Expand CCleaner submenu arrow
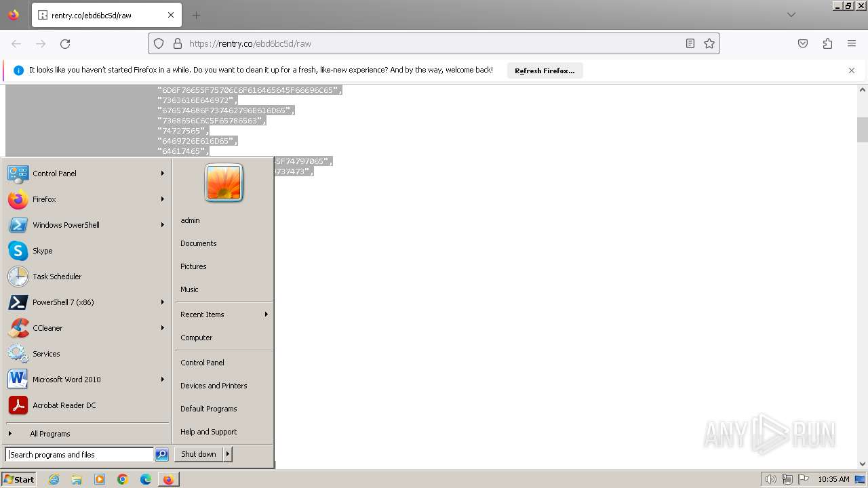868x488 pixels. tap(162, 328)
